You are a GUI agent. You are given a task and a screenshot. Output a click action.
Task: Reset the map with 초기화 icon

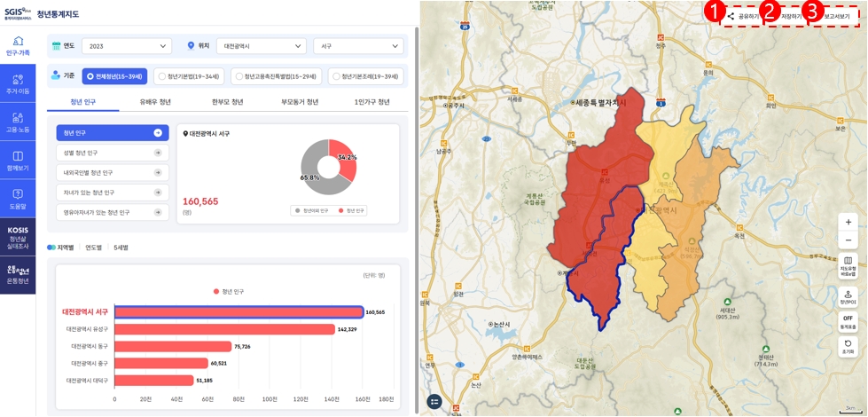(848, 346)
